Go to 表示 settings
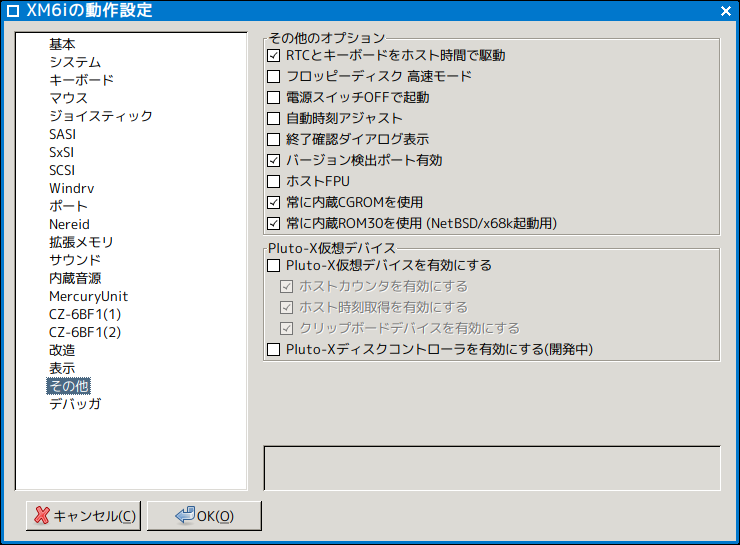Viewport: 740px width, 545px height. tap(62, 368)
